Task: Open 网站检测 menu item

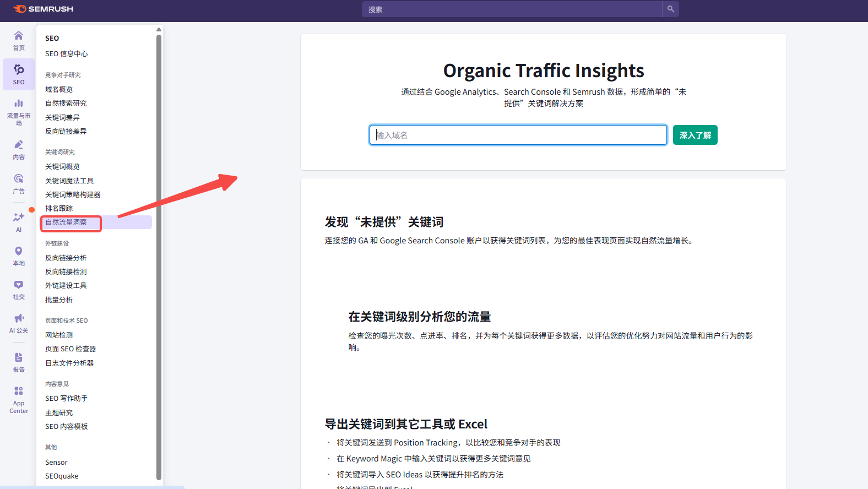Action: point(59,335)
